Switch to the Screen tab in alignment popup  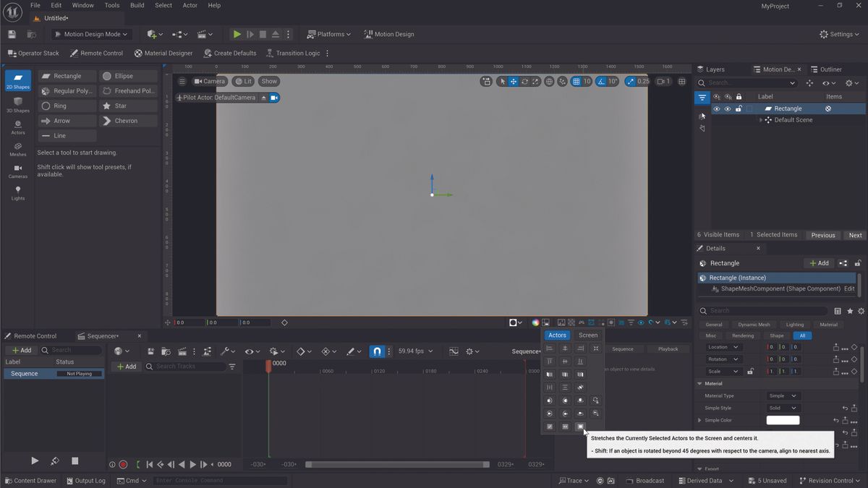pyautogui.click(x=587, y=335)
